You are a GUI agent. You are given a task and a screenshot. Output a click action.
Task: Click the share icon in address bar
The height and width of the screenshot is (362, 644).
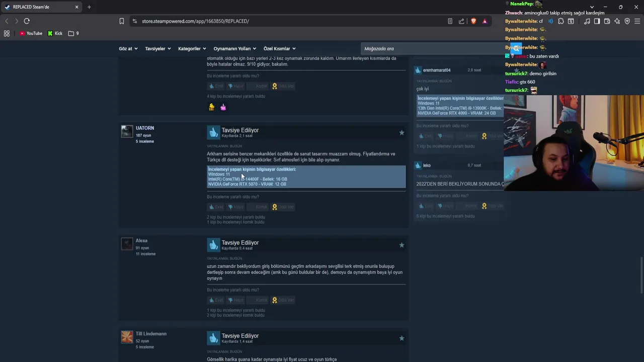point(461,21)
